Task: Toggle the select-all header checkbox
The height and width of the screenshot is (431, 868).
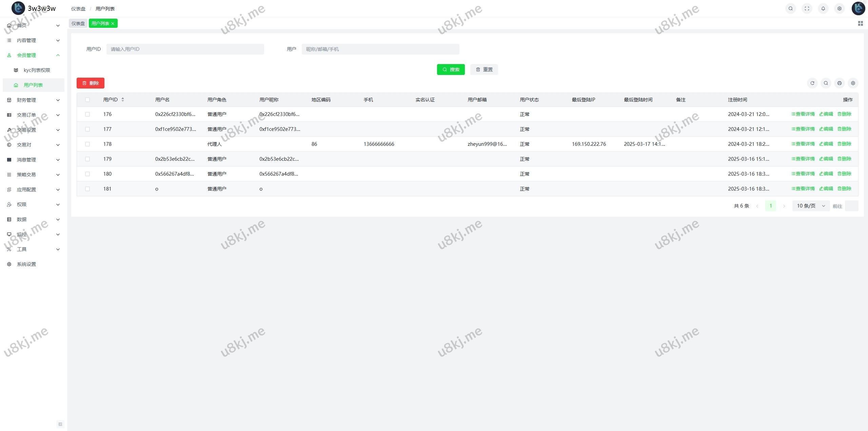Action: pos(87,100)
